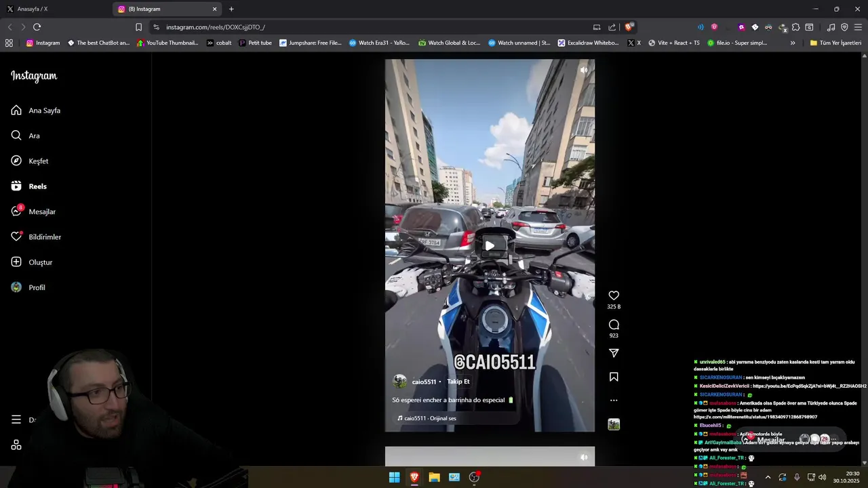Open the caio5511 username link
Image resolution: width=868 pixels, height=488 pixels.
pos(424,382)
